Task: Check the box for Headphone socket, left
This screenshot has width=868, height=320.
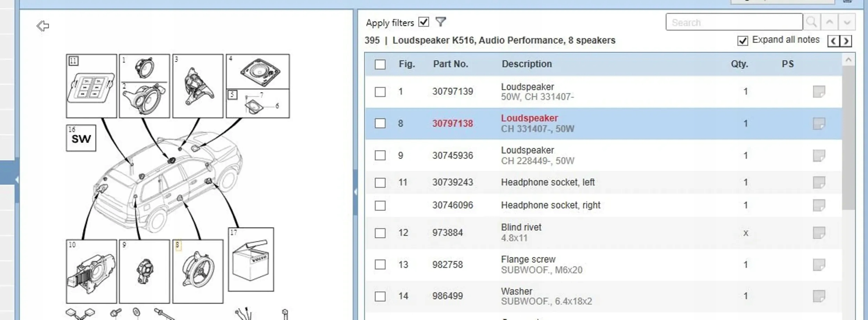Action: click(x=380, y=183)
